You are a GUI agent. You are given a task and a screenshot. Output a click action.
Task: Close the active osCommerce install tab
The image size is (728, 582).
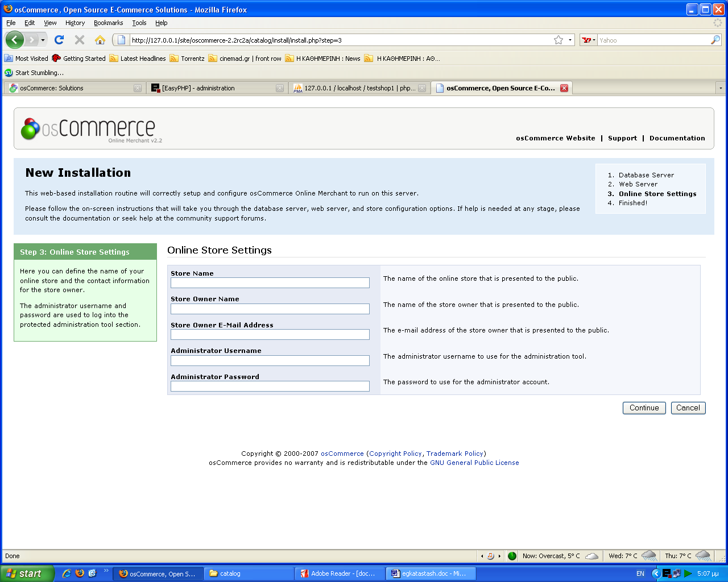564,88
